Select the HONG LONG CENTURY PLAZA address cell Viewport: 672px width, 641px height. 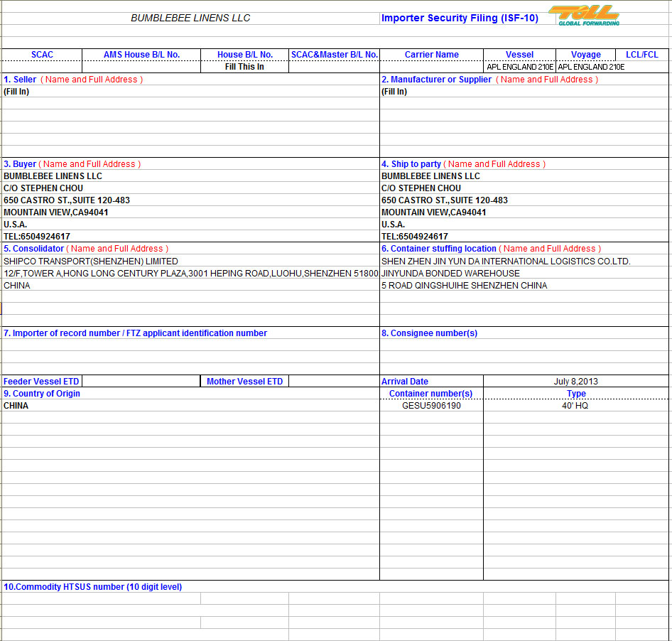tap(190, 273)
